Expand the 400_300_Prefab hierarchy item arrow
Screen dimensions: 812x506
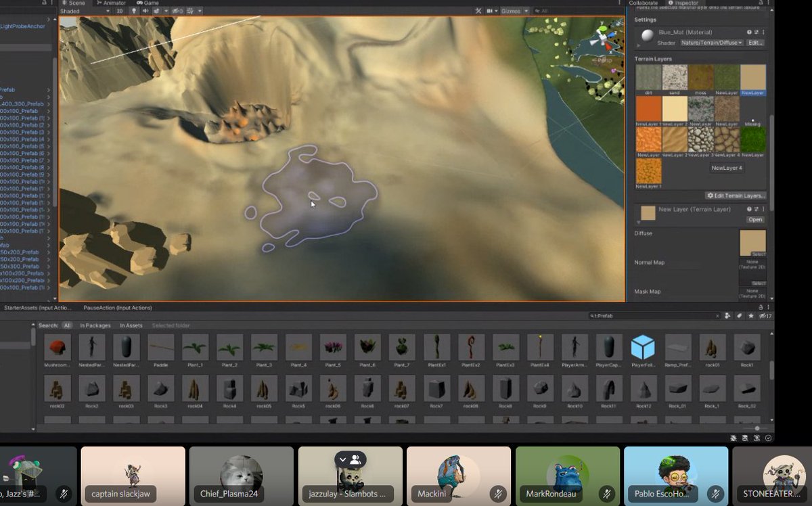(x=49, y=104)
